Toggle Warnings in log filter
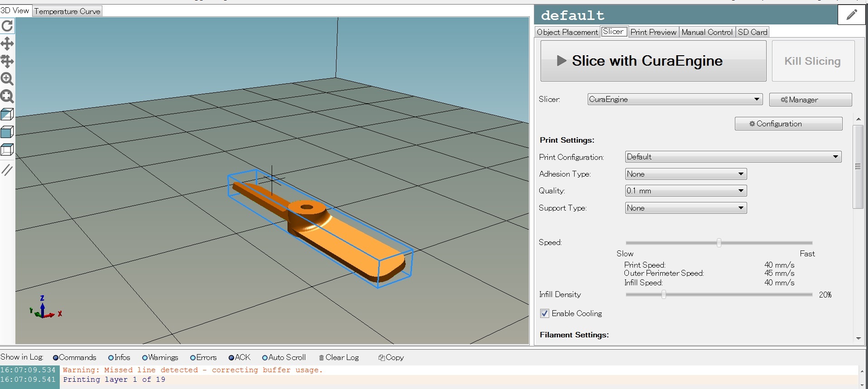 160,358
